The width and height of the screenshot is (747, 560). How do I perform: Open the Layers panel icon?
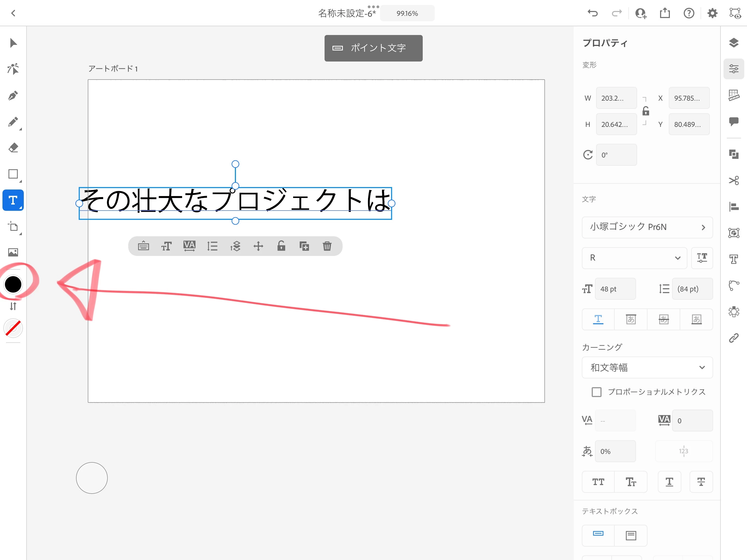(x=734, y=43)
